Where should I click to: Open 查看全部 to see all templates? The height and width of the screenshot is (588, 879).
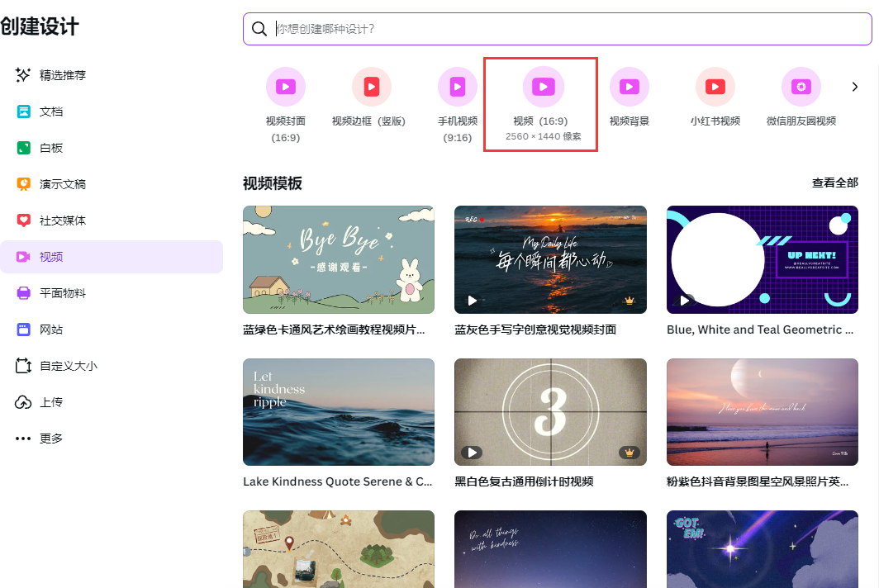(834, 183)
